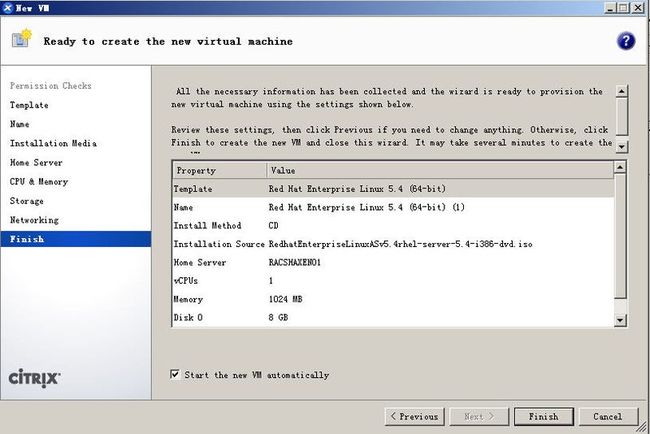This screenshot has width=650, height=434.
Task: Cancel the New VM wizard
Action: (x=608, y=417)
